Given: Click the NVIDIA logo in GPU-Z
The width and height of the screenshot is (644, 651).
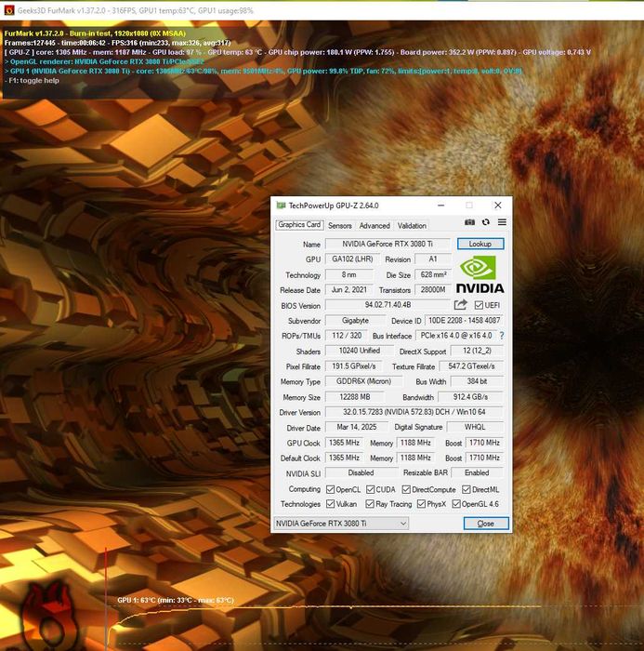Looking at the screenshot, I should (480, 274).
